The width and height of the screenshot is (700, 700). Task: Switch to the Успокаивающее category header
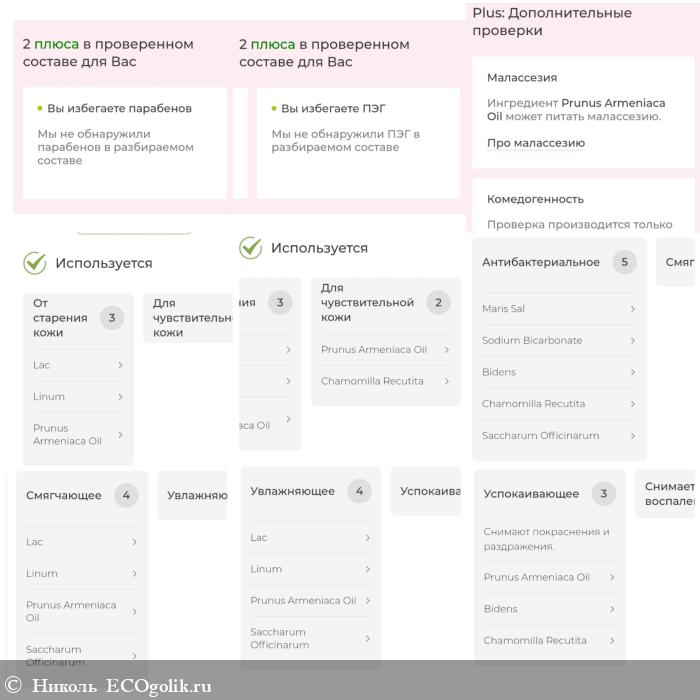[531, 494]
